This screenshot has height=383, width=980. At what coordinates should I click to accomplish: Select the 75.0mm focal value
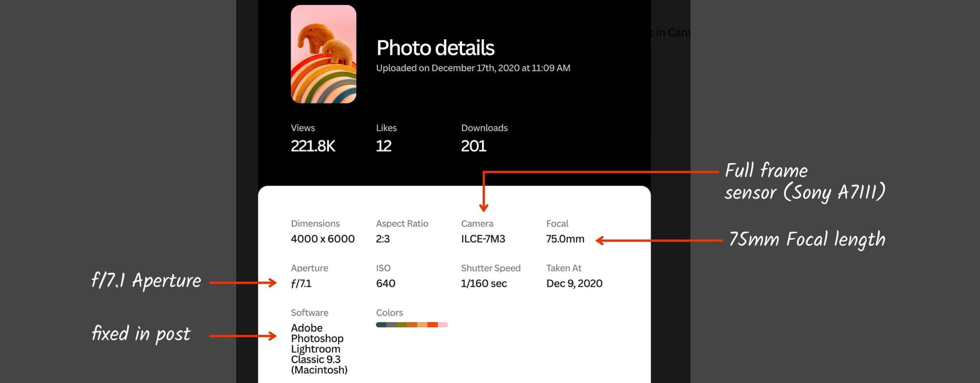point(565,239)
